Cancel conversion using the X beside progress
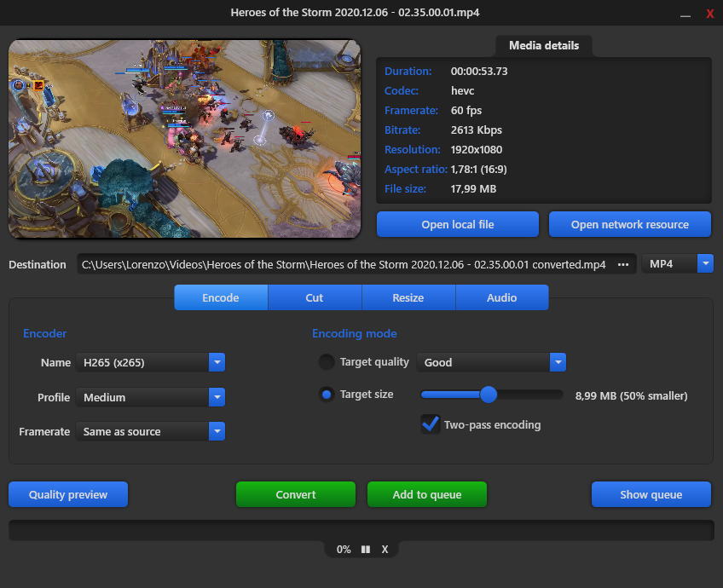Viewport: 723px width, 588px height. tap(385, 550)
